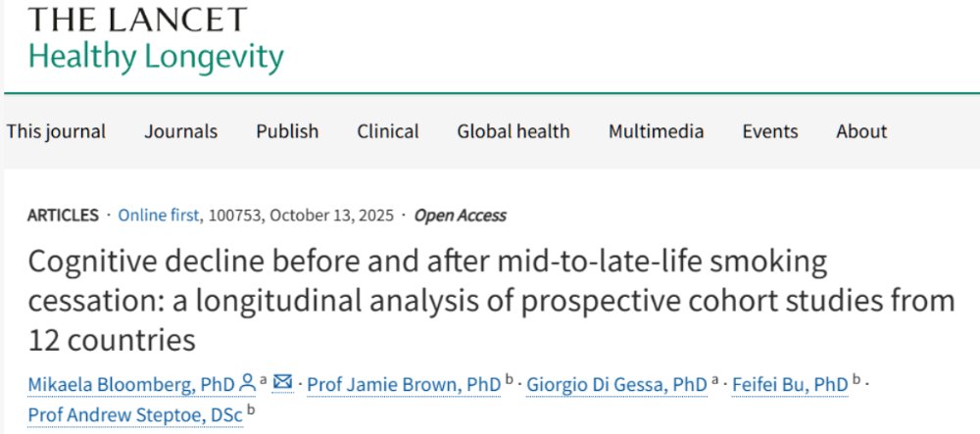Open the Journals menu

tap(181, 131)
